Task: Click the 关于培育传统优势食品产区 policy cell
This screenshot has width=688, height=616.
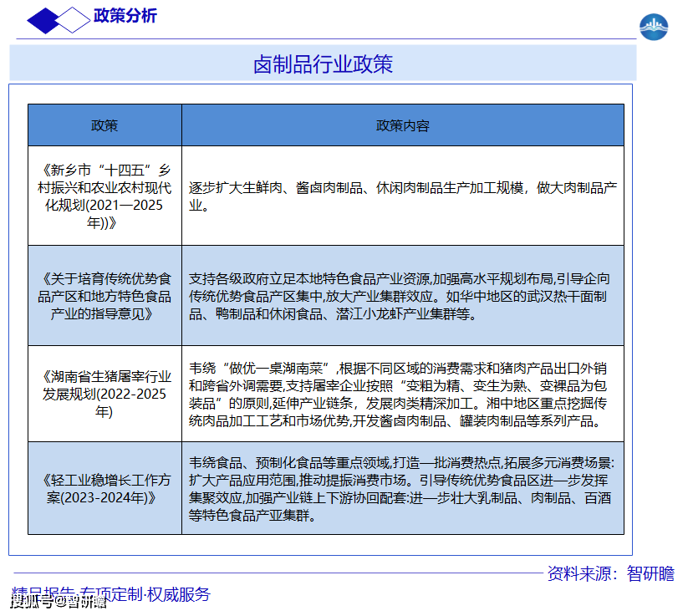Action: (x=104, y=296)
